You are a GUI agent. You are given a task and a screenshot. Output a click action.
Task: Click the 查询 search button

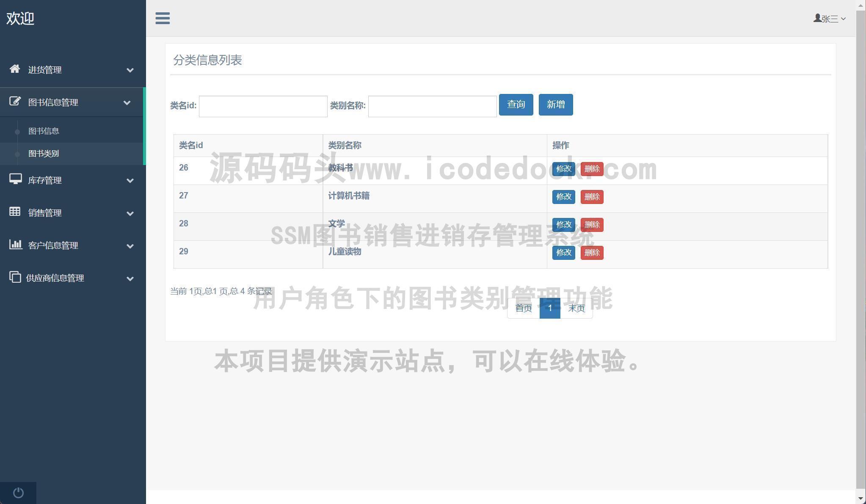(x=516, y=105)
